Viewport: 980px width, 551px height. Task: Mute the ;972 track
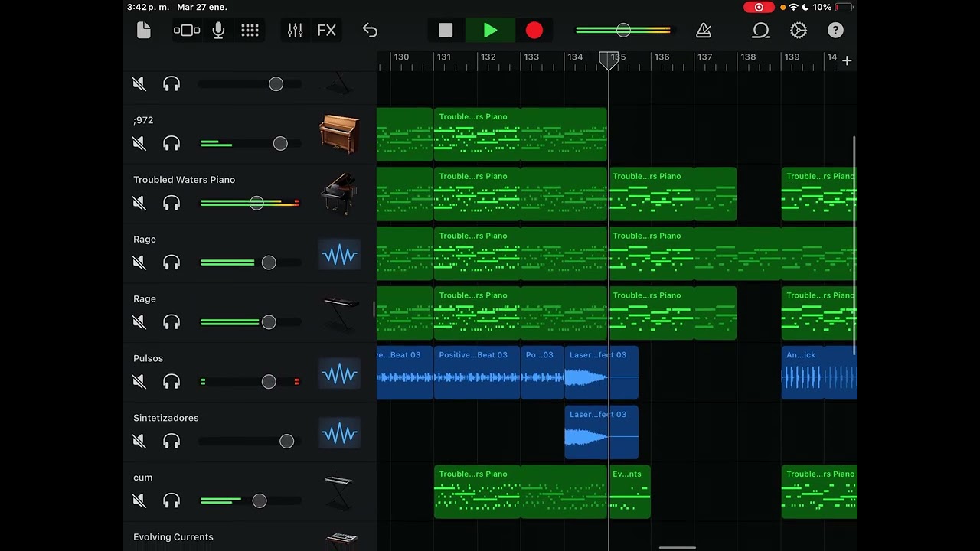(139, 143)
